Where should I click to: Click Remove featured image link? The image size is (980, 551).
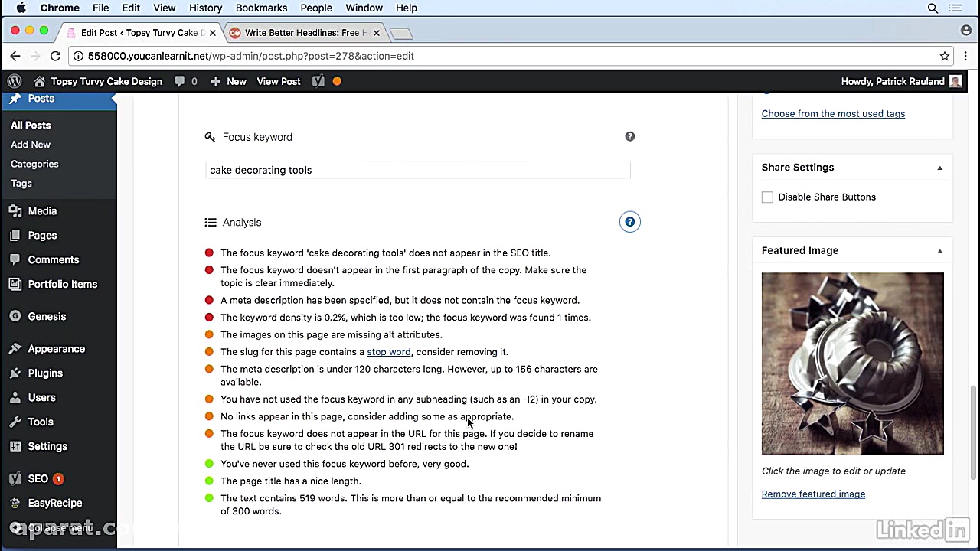pyautogui.click(x=813, y=494)
